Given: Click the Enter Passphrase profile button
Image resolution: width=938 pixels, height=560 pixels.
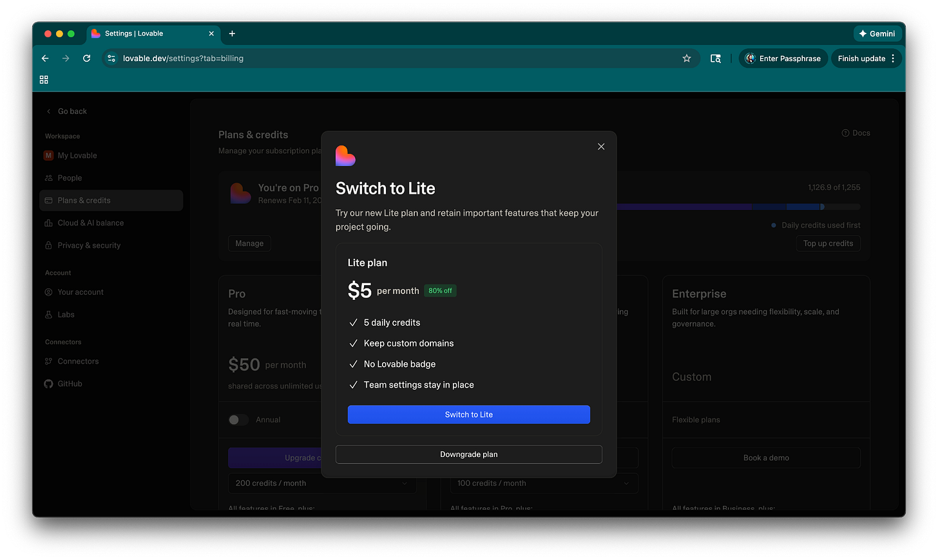Looking at the screenshot, I should tap(783, 58).
